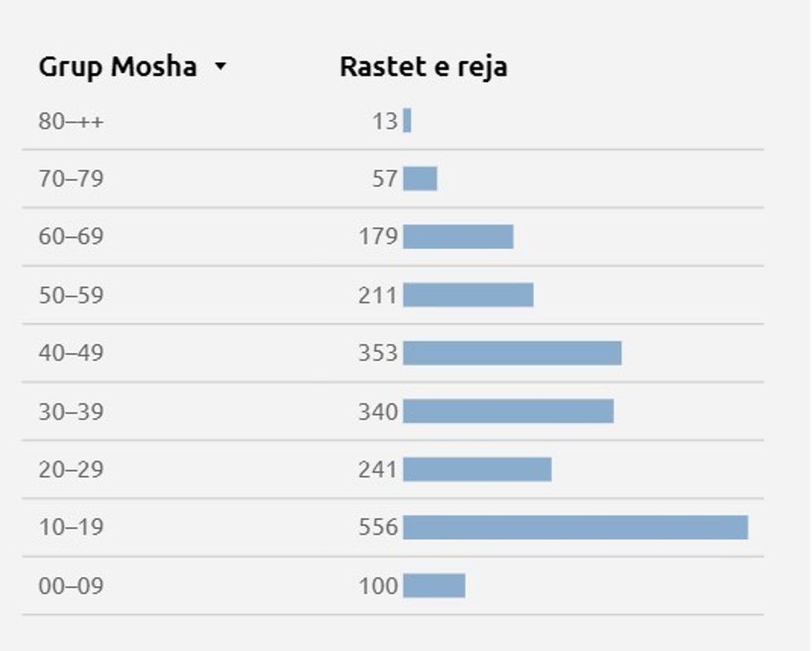Select the 30–39 age group label
The width and height of the screenshot is (812, 651).
pos(71,412)
